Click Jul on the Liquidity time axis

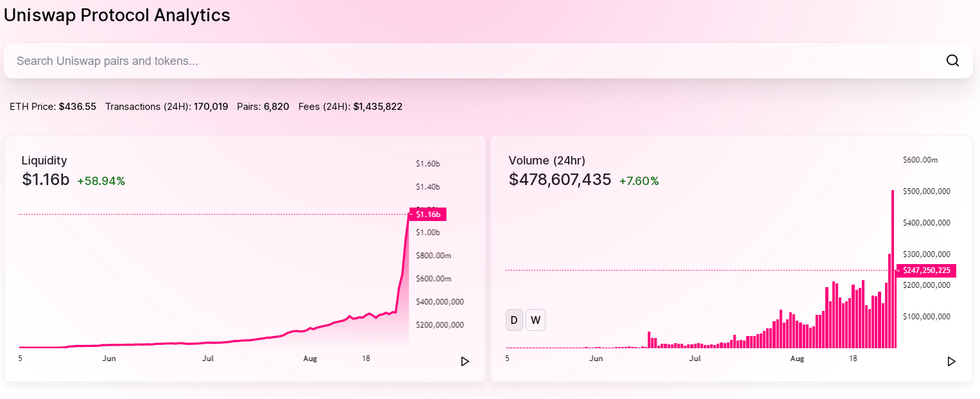coord(208,359)
